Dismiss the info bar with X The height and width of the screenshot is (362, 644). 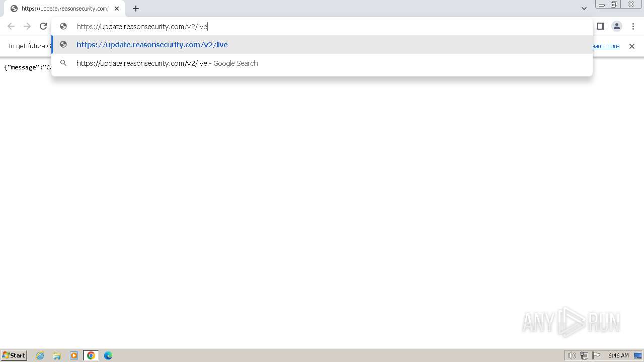coord(632,46)
